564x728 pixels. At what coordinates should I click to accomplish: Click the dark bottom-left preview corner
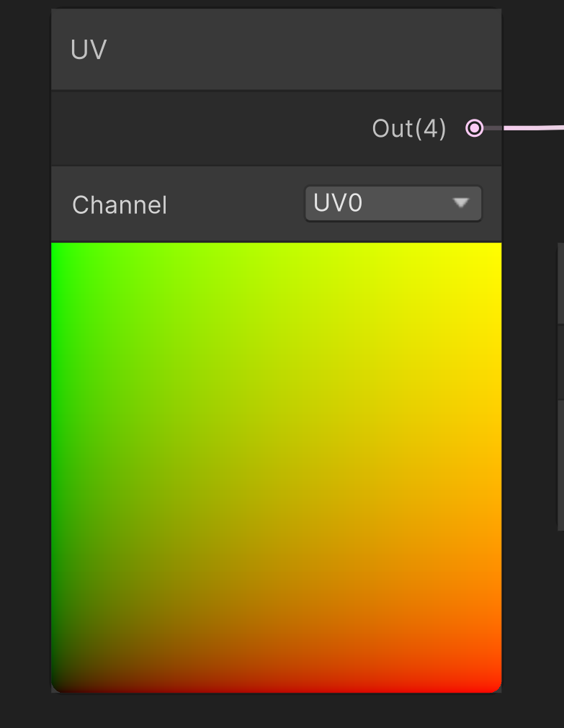click(x=62, y=682)
